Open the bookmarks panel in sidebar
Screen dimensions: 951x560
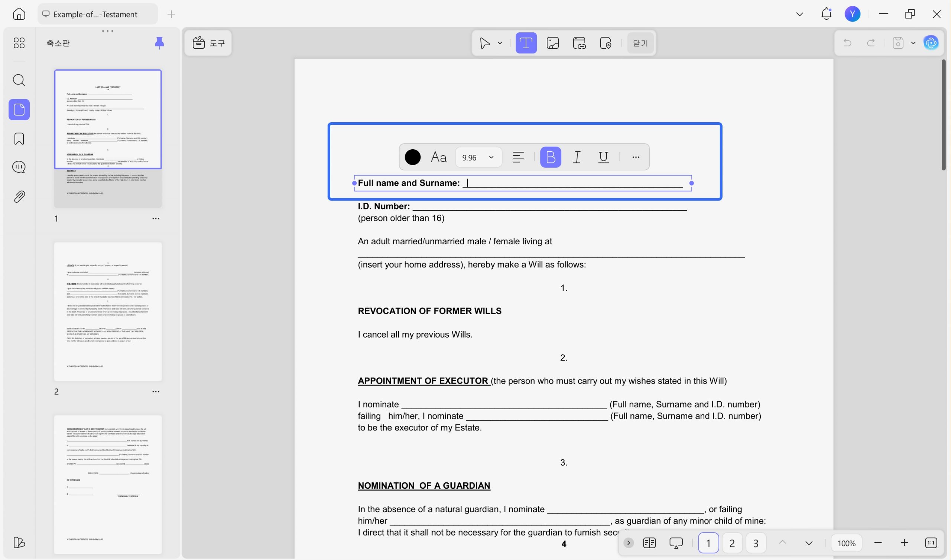coord(19,139)
